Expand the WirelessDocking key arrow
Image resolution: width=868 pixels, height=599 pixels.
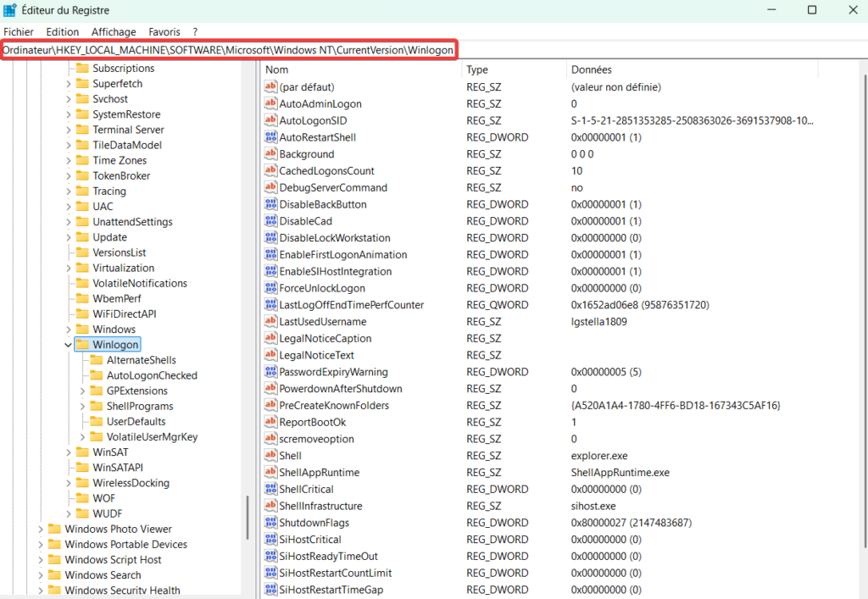68,483
